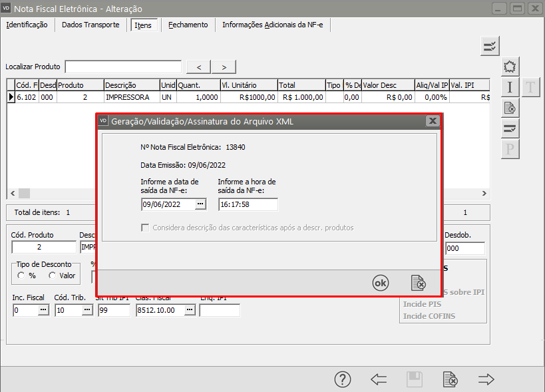Go back with the left arrow icon
This screenshot has width=545, height=392.
pyautogui.click(x=379, y=379)
